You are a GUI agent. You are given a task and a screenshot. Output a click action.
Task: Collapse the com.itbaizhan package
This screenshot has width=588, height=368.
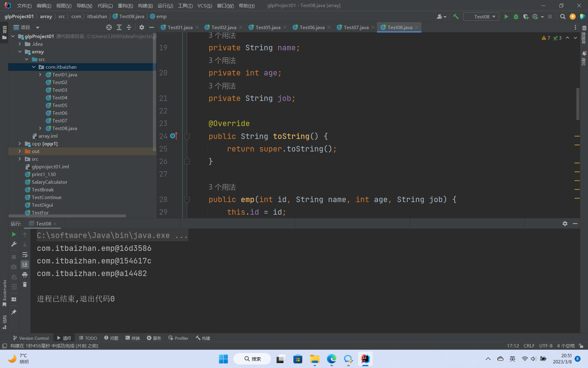[x=34, y=67]
